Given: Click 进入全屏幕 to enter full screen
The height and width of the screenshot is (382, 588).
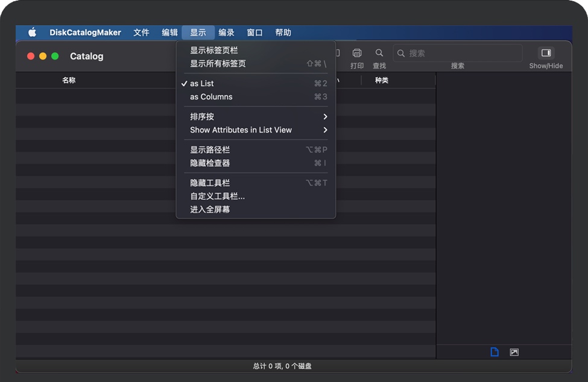Looking at the screenshot, I should tap(210, 210).
